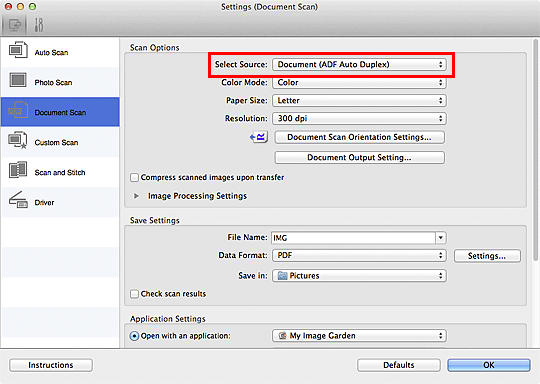This screenshot has height=384, width=540.
Task: Select Driver in the sidebar
Action: [60, 202]
